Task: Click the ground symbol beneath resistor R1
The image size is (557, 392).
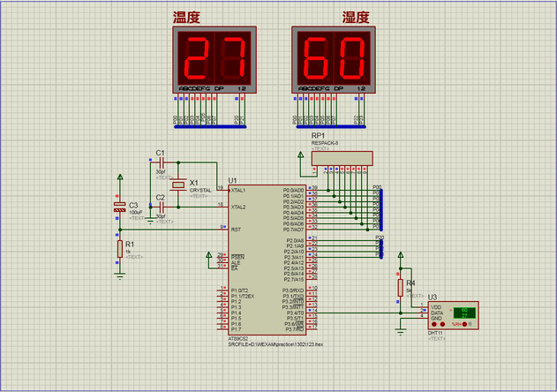Action: 119,275
